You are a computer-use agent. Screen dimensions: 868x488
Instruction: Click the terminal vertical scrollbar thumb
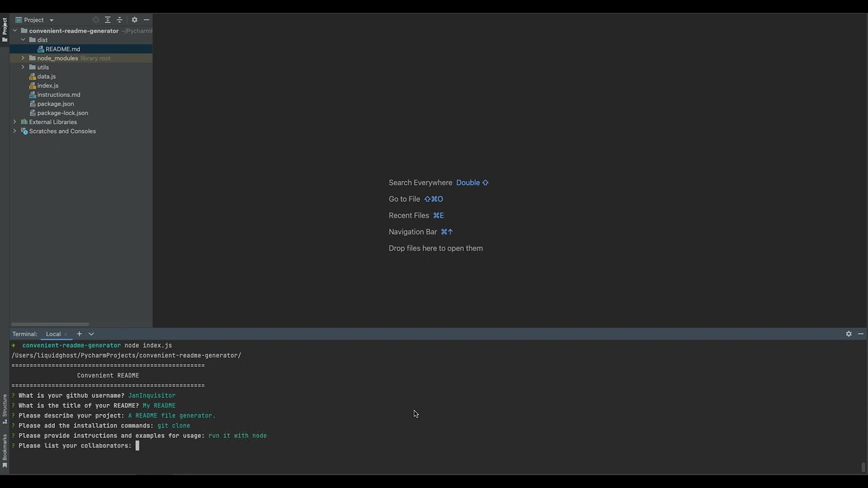(x=863, y=467)
